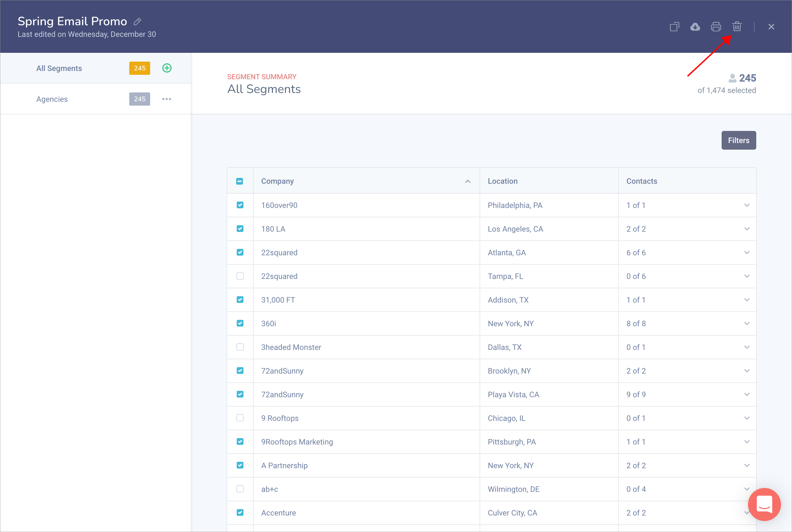Uncheck the 180 LA row checkbox
The height and width of the screenshot is (532, 792).
coord(240,229)
